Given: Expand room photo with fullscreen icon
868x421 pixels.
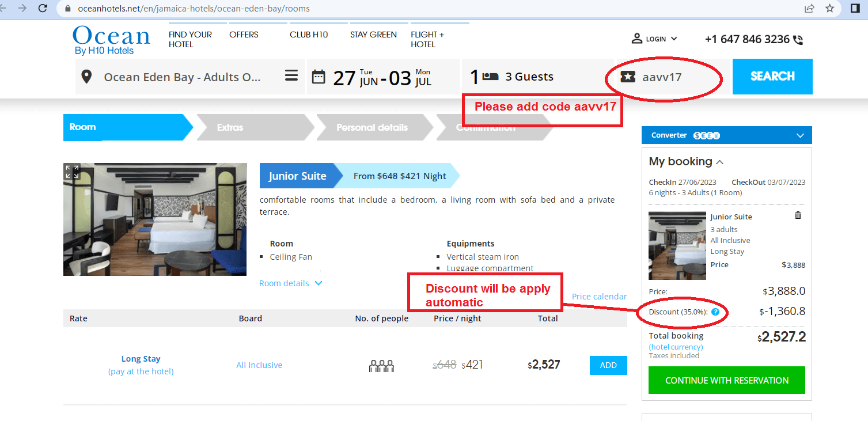Looking at the screenshot, I should point(72,171).
